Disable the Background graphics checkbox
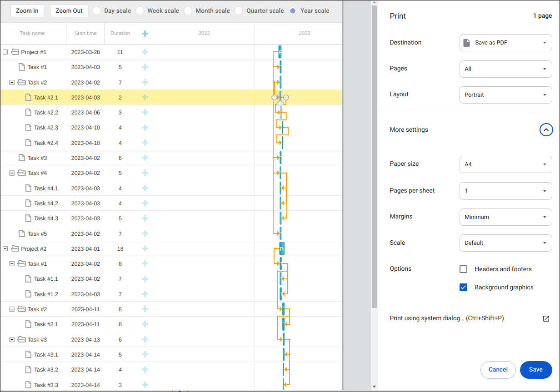The height and width of the screenshot is (392, 560). point(463,287)
